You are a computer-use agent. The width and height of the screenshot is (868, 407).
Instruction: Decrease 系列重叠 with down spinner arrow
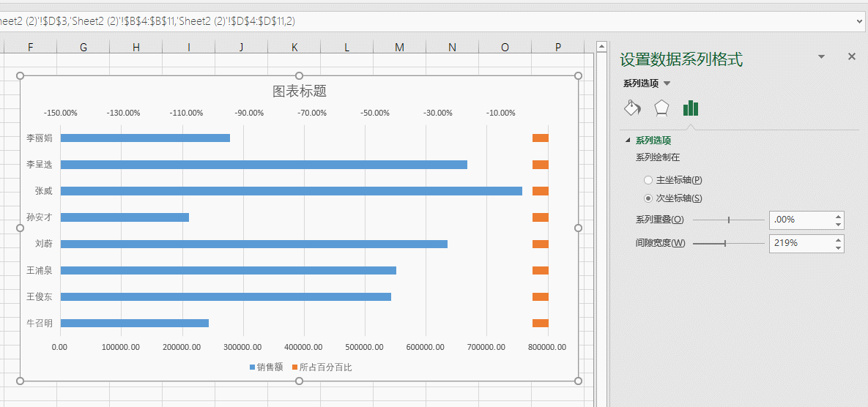[x=839, y=224]
